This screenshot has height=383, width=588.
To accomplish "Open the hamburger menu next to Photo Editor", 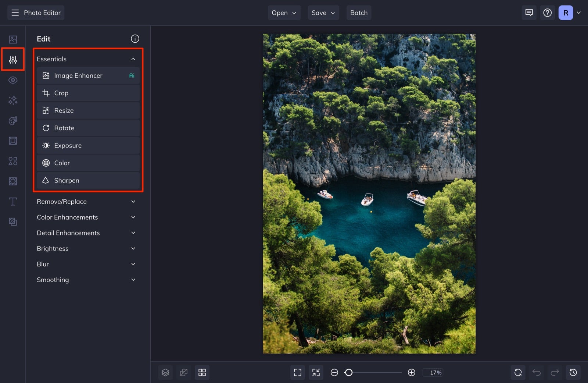I will coord(15,12).
